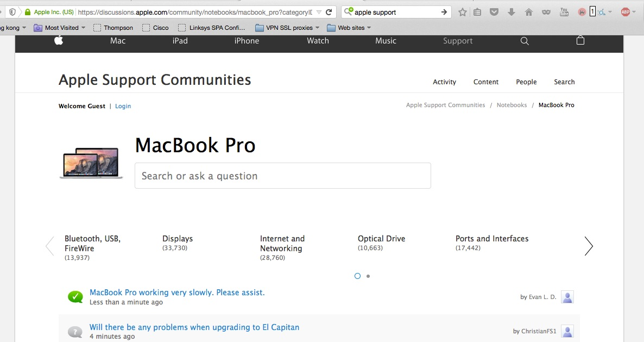The height and width of the screenshot is (342, 644).
Task: Open the Downloads arrow icon
Action: [511, 12]
